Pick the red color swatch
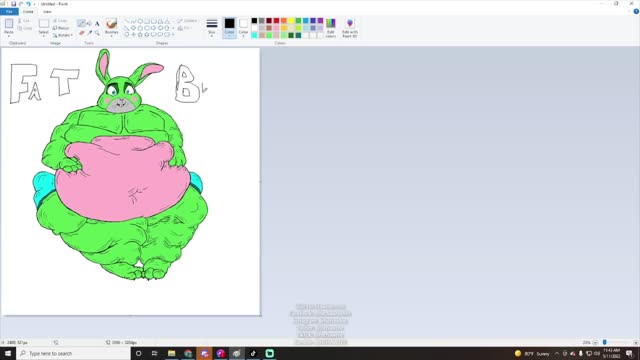The height and width of the screenshot is (360, 640). coord(276,20)
